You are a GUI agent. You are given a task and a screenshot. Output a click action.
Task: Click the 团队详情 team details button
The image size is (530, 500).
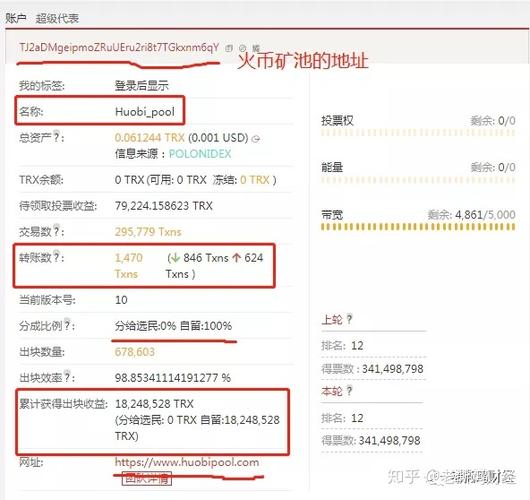[x=147, y=479]
